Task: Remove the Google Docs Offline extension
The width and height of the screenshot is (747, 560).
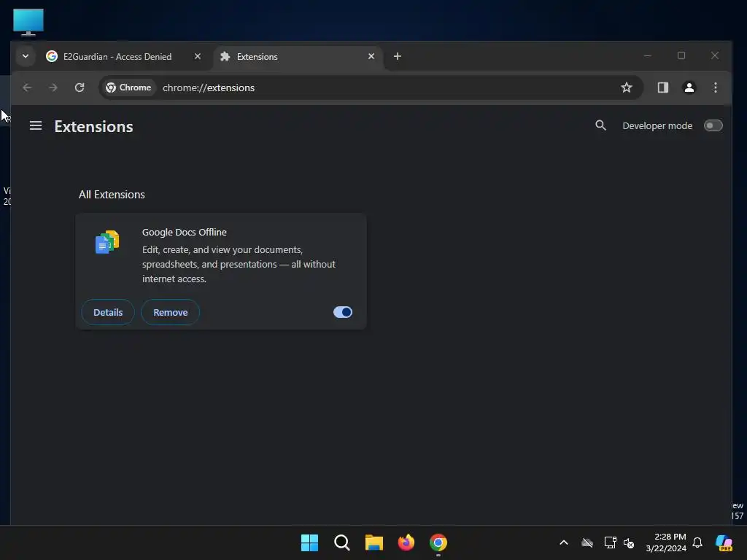Action: pyautogui.click(x=171, y=312)
